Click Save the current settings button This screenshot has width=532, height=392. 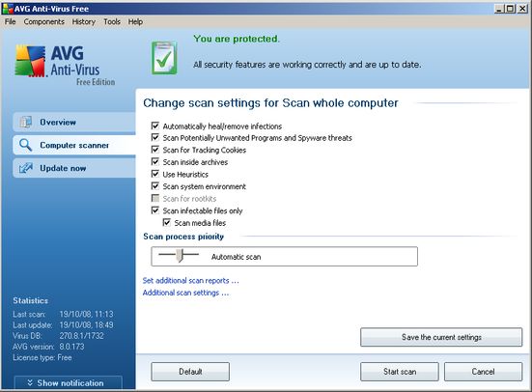[441, 337]
